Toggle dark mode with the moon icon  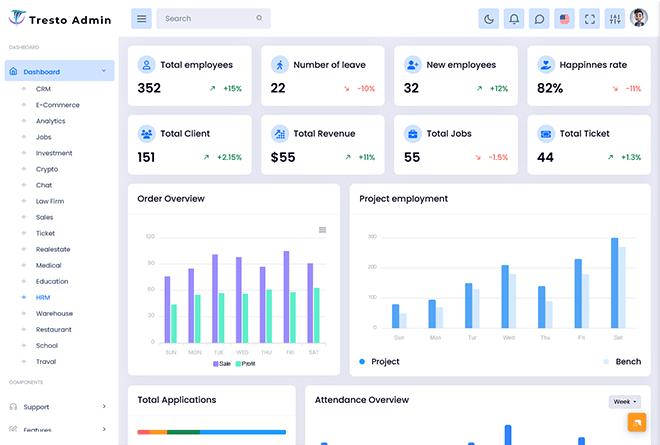point(489,18)
